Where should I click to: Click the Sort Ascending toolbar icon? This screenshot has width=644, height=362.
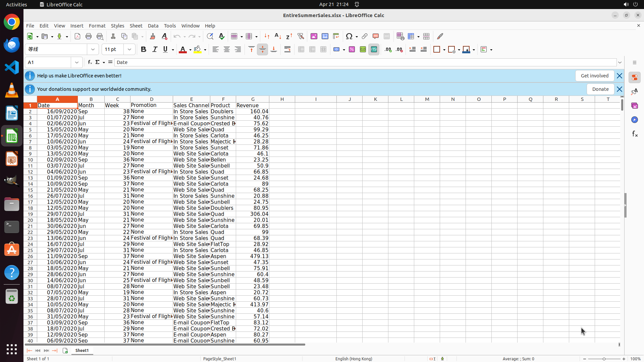[x=278, y=36]
